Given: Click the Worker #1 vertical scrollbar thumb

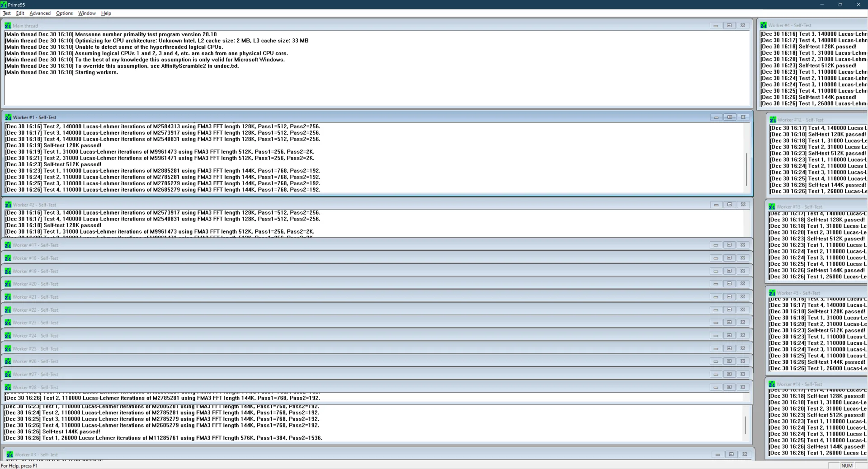Looking at the screenshot, I should click(x=746, y=169).
